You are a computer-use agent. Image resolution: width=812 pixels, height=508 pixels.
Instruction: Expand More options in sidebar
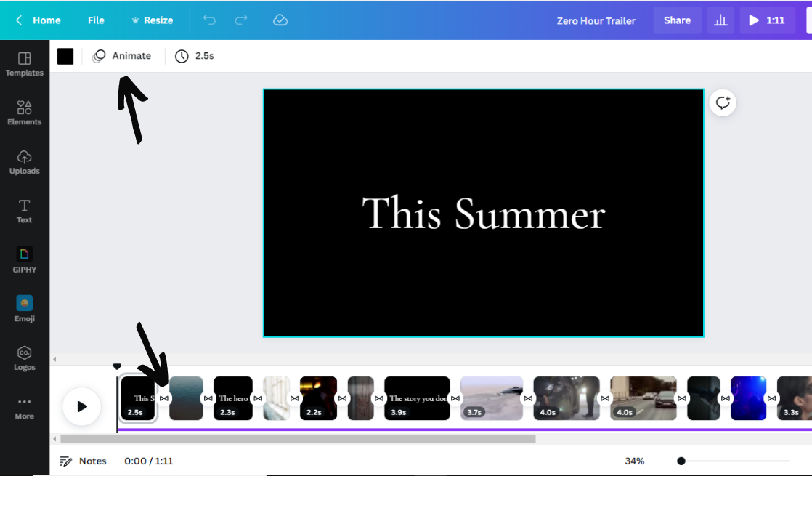[25, 407]
